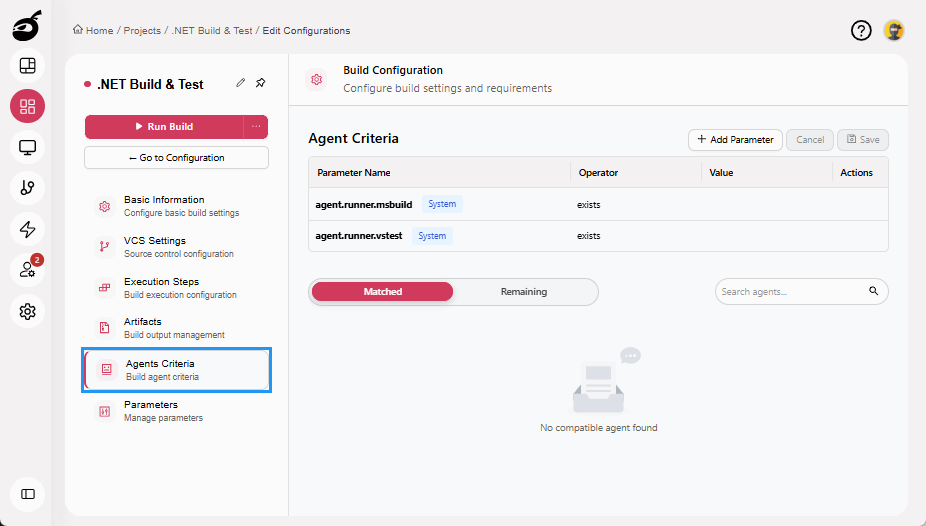Open user management icon with badge
926x526 pixels.
tap(27, 270)
